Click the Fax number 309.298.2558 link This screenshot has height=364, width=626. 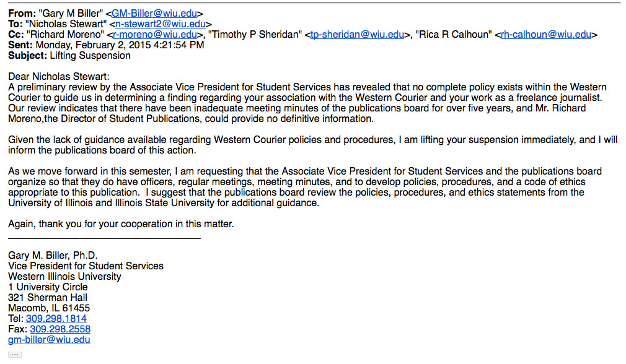tap(60, 329)
